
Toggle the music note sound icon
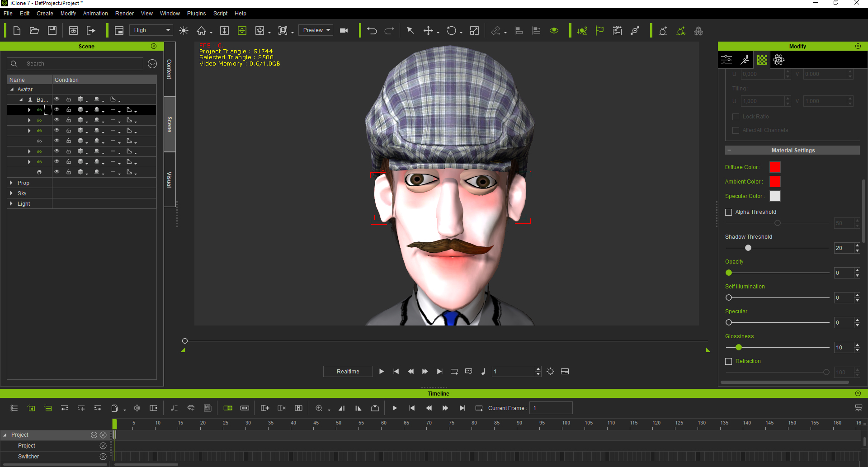pyautogui.click(x=483, y=372)
